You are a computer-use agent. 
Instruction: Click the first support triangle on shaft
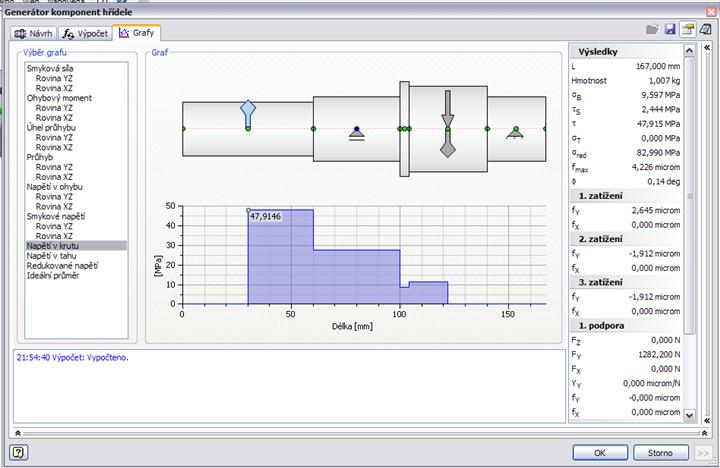[356, 133]
